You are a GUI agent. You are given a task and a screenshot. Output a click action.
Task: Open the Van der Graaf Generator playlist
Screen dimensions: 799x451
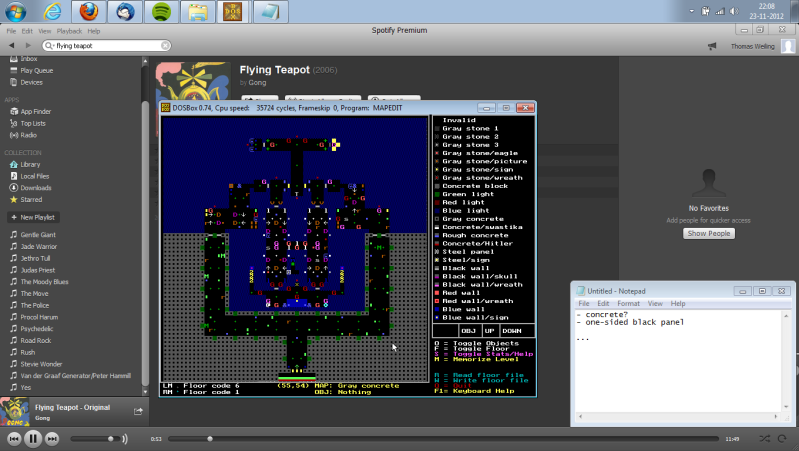(75, 376)
